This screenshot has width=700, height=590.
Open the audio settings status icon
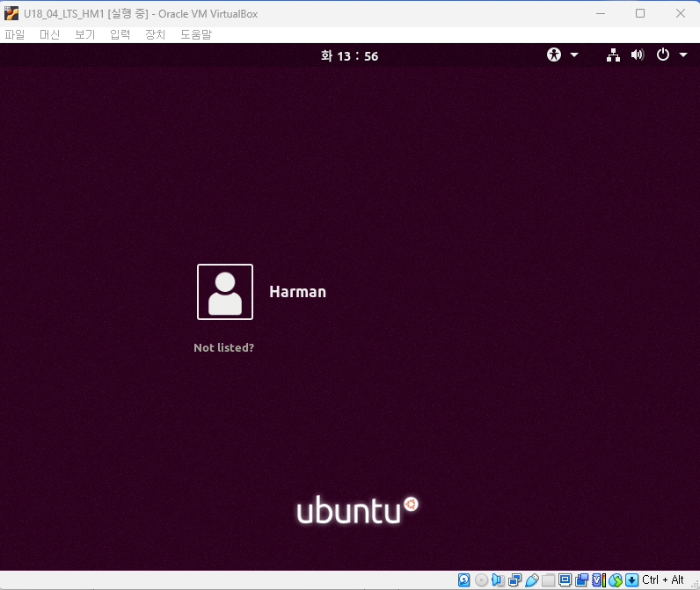coord(498,579)
